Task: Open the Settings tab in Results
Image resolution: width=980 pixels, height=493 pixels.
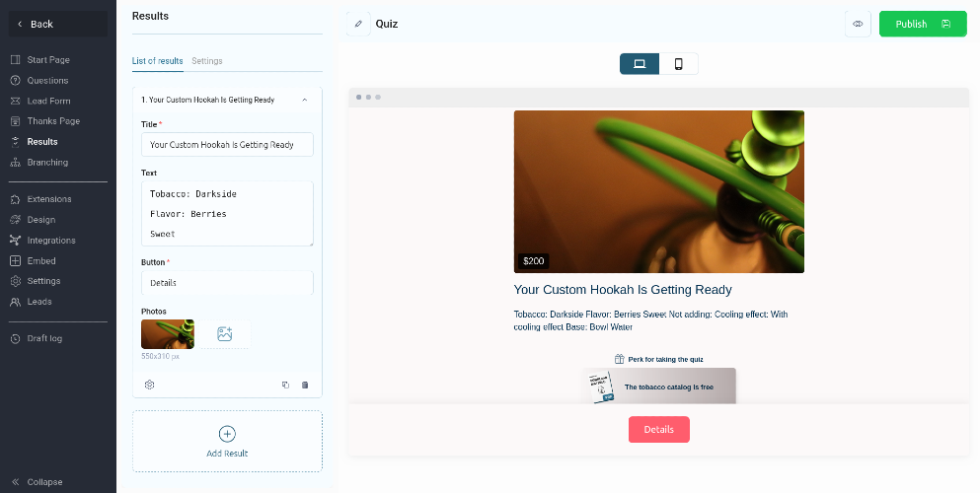Action: 207,61
